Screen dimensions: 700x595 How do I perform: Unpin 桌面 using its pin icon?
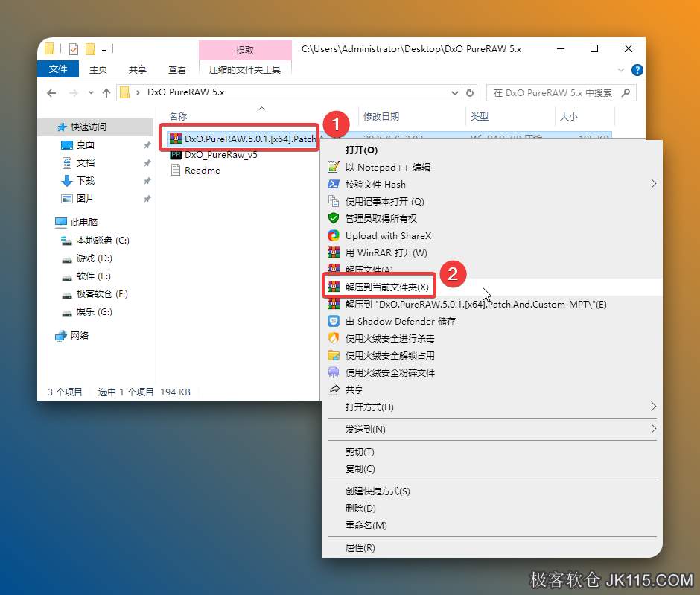pos(147,145)
